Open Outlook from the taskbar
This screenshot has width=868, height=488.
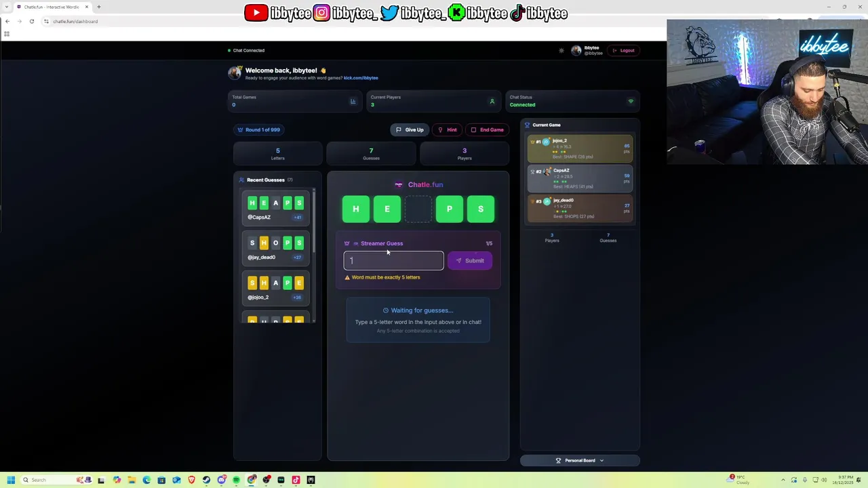click(176, 480)
